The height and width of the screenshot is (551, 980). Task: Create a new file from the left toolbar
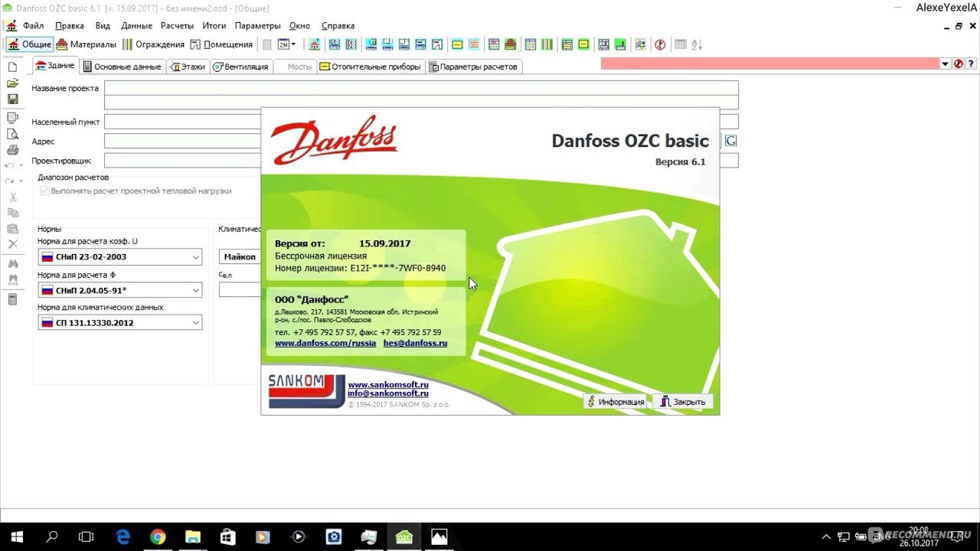point(12,67)
